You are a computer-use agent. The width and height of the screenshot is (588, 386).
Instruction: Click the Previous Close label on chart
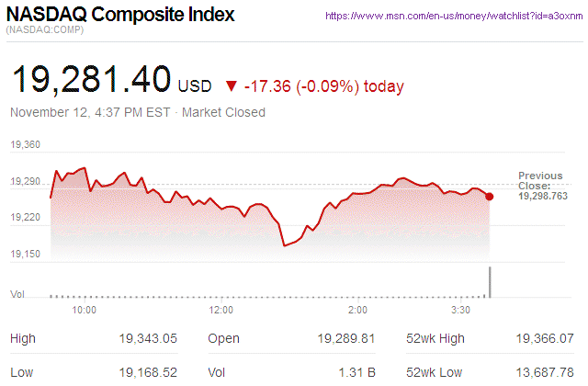point(541,180)
